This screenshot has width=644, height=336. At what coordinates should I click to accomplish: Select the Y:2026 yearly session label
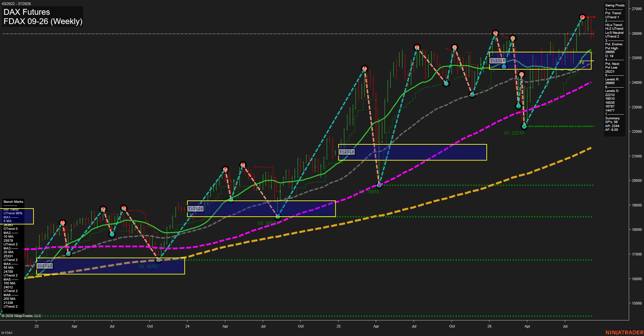click(x=498, y=61)
